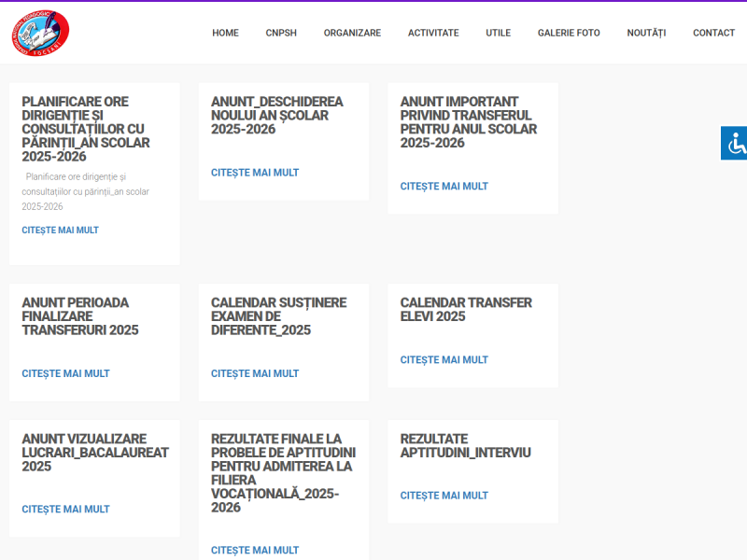Select the UTILE menu item

[x=498, y=33]
